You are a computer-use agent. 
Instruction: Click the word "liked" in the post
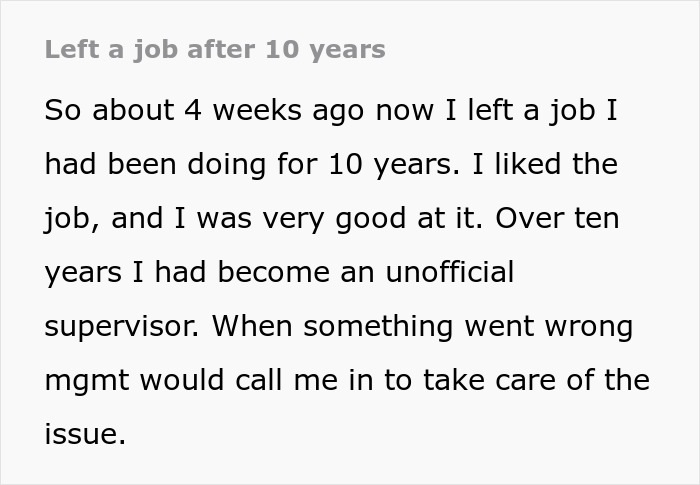click(x=522, y=164)
